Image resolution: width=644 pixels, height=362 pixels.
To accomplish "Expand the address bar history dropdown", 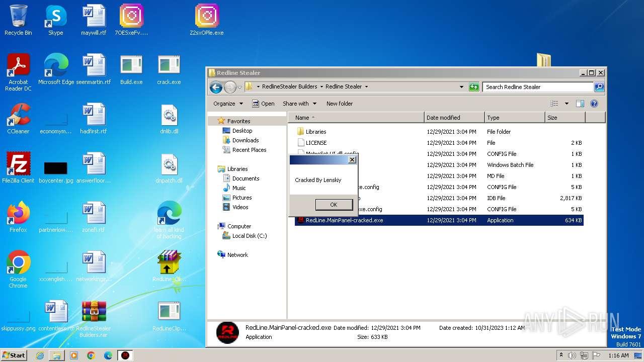I will click(461, 87).
